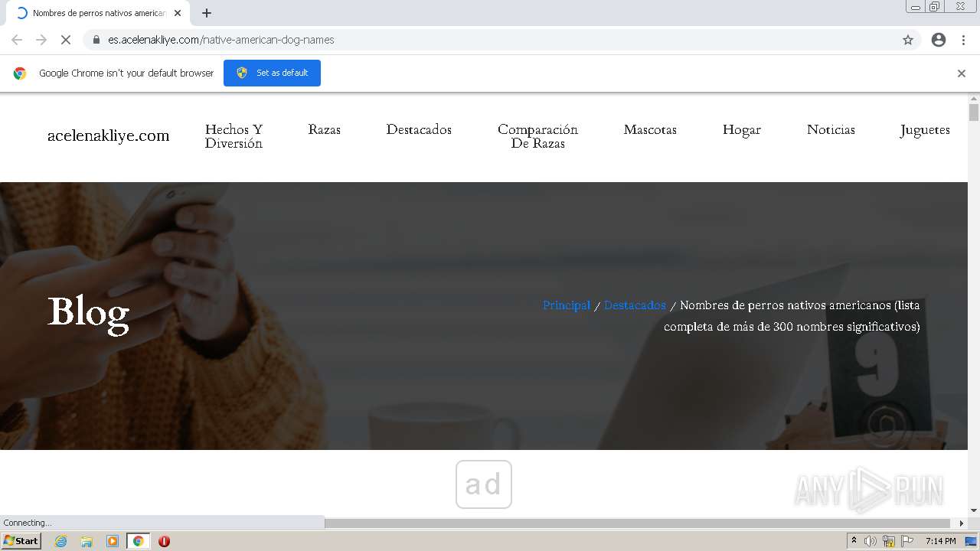980x551 pixels.
Task: Open the Razas menu item
Action: 325,129
